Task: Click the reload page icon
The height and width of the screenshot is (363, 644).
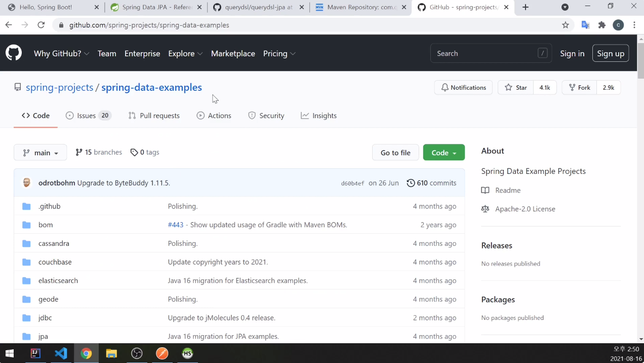Action: (41, 25)
